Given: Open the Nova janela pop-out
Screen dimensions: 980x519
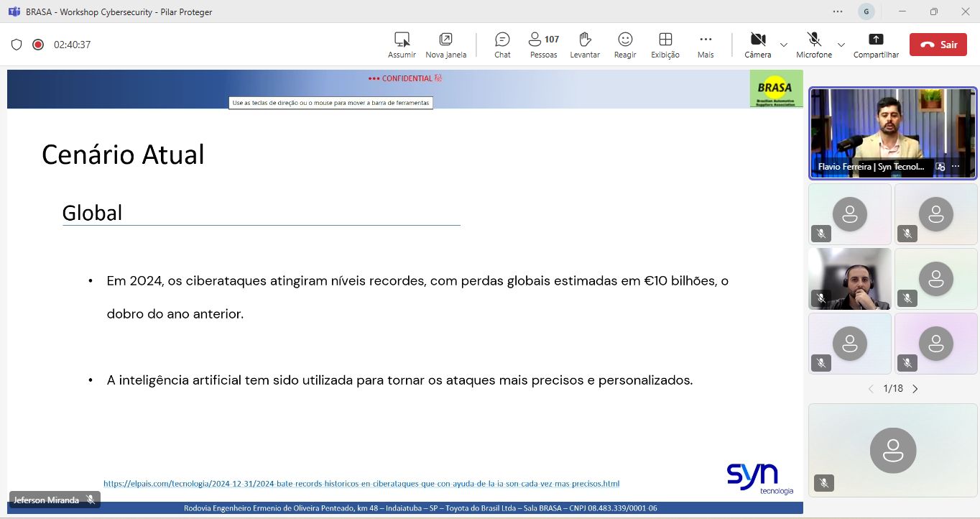Looking at the screenshot, I should [x=445, y=40].
